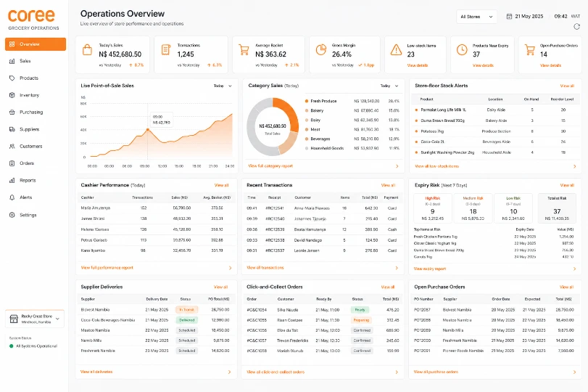The height and width of the screenshot is (392, 588).
Task: Expand the Rocky Crest Store selector
Action: click(35, 319)
